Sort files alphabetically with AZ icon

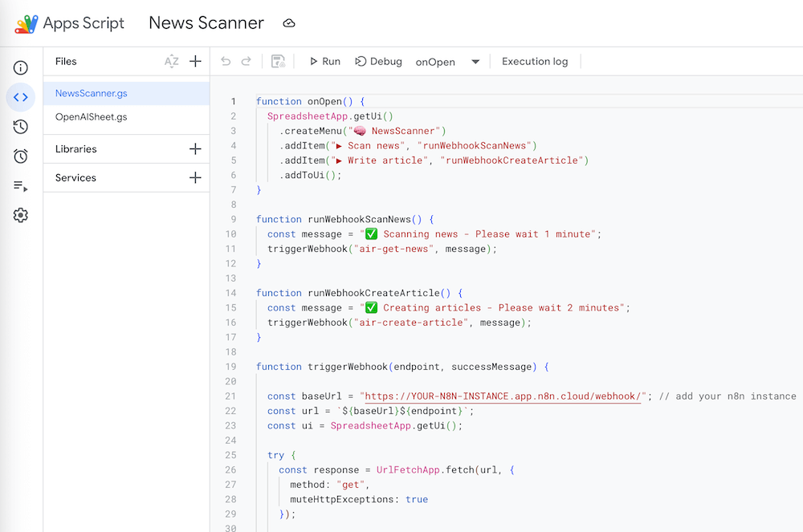pyautogui.click(x=171, y=62)
